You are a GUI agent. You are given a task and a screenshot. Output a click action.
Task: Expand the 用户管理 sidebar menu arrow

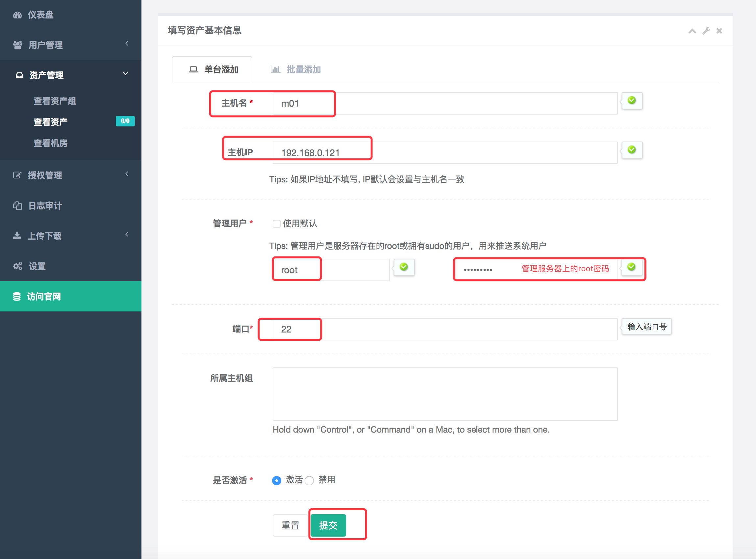127,44
